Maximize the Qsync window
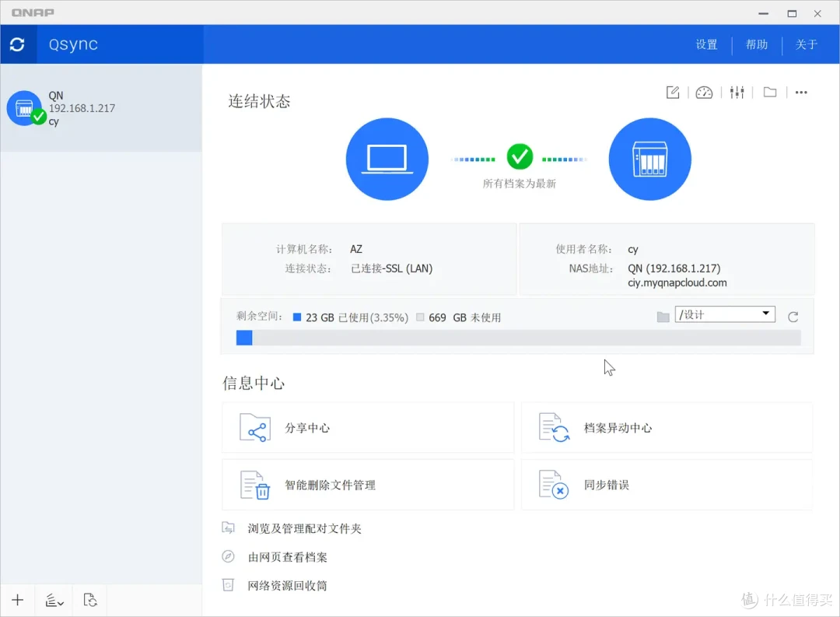This screenshot has width=840, height=617. [792, 13]
